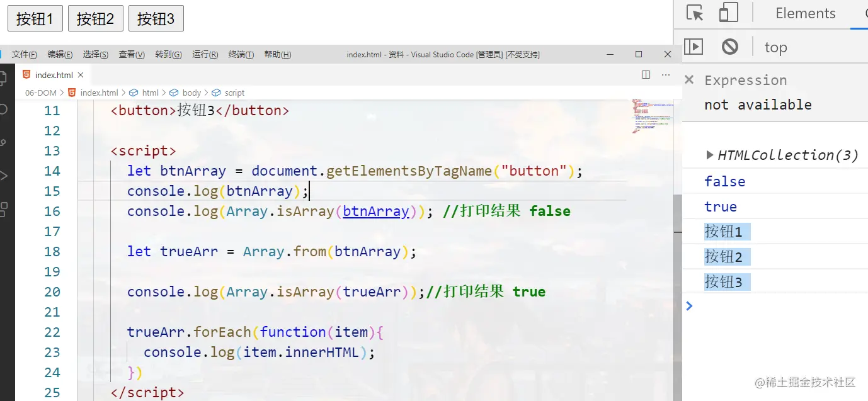
Task: Click item.innerHTML on line 23
Action: click(x=301, y=352)
